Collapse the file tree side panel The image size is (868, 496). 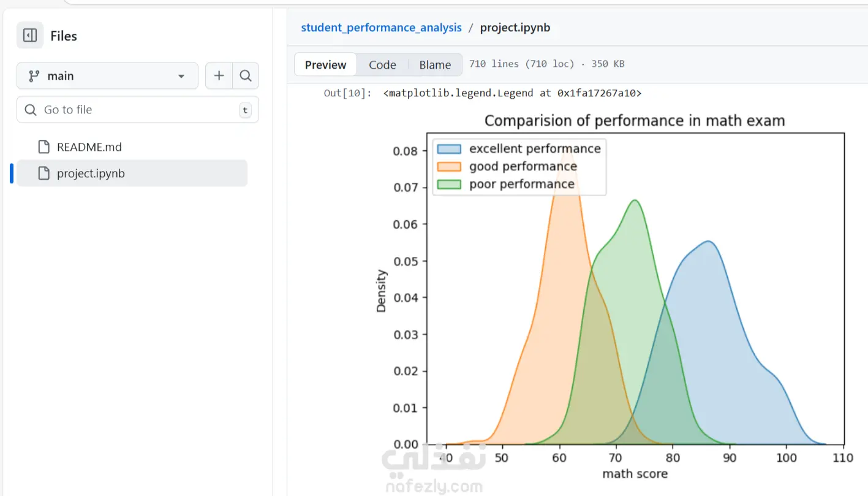pyautogui.click(x=30, y=36)
